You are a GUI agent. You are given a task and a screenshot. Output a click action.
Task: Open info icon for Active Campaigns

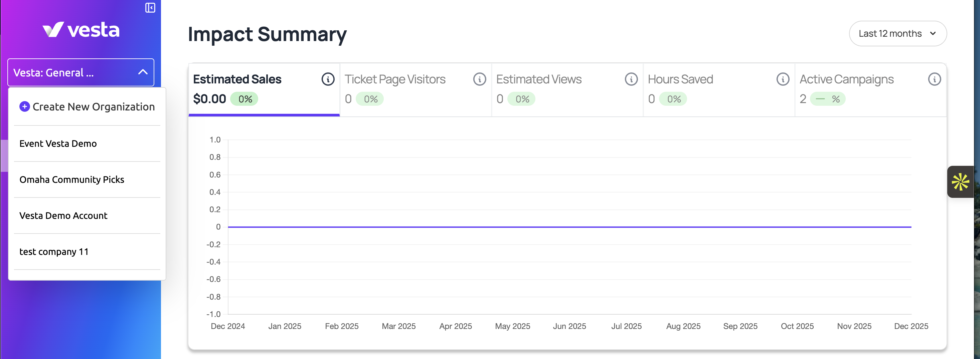934,79
